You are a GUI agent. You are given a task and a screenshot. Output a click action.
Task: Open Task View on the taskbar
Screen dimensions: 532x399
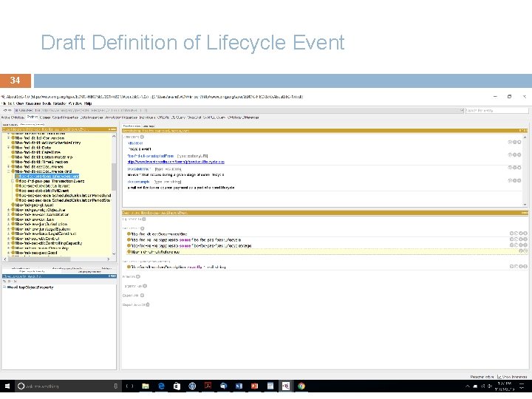[x=129, y=386]
